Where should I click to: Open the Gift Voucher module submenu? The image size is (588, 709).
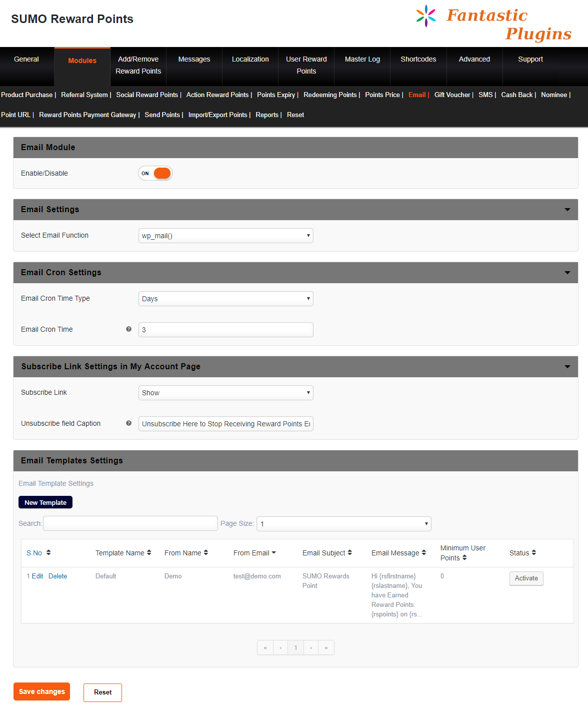click(452, 95)
